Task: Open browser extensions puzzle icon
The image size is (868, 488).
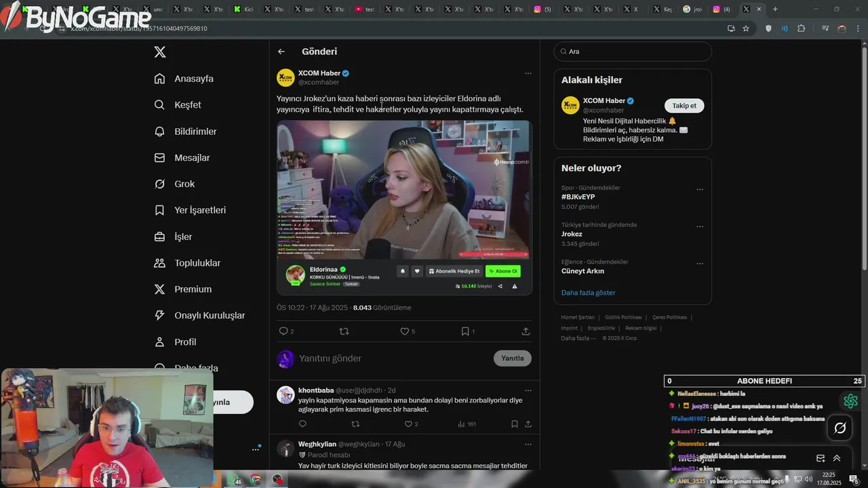Action: [x=802, y=28]
